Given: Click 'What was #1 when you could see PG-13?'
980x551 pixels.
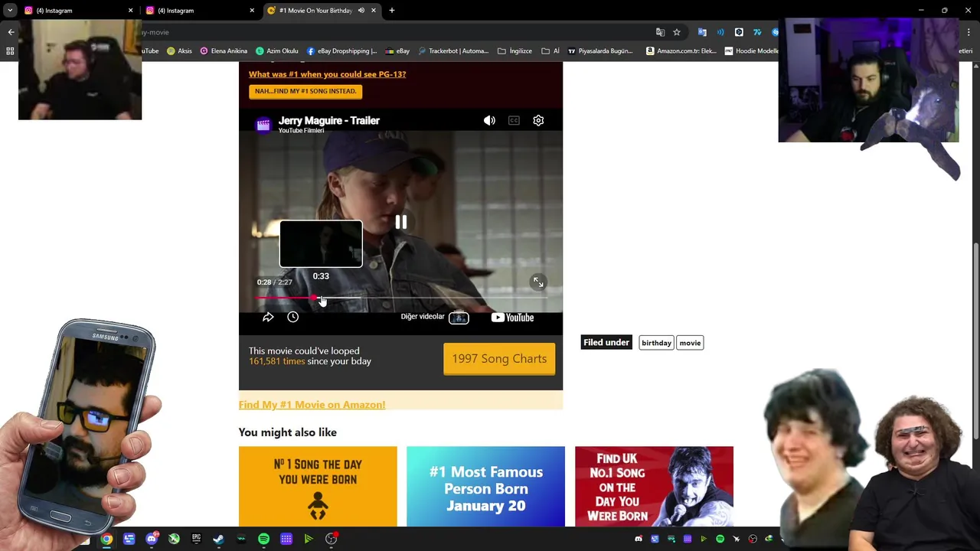Looking at the screenshot, I should [x=327, y=74].
